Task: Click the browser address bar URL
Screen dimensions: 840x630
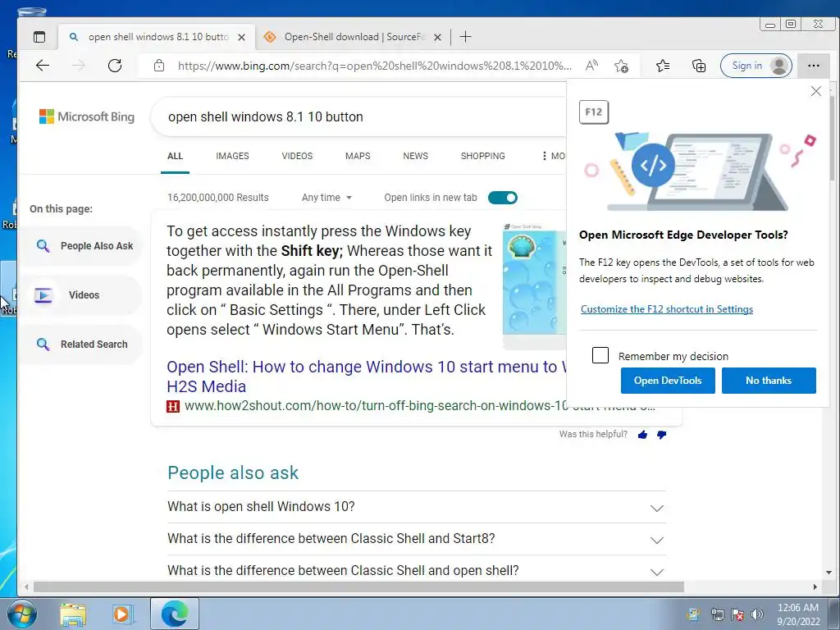Action: [375, 66]
